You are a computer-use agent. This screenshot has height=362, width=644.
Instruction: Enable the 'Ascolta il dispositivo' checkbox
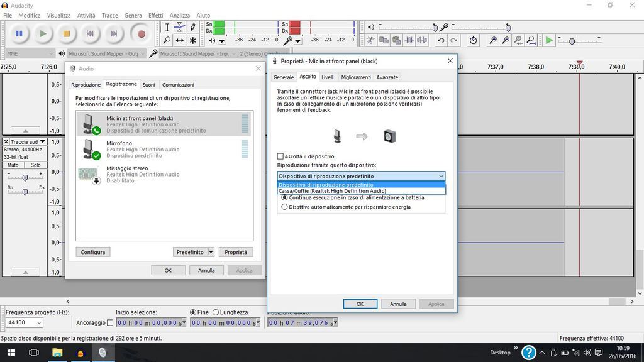pyautogui.click(x=280, y=156)
